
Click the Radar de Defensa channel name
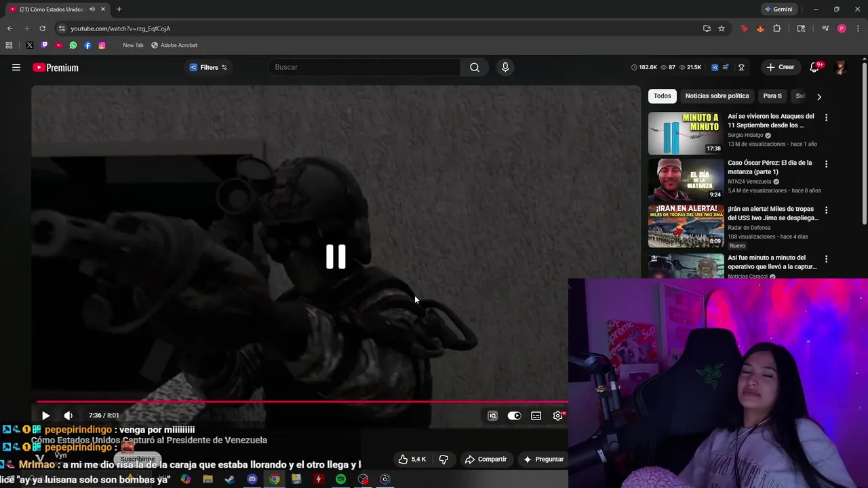tap(749, 228)
